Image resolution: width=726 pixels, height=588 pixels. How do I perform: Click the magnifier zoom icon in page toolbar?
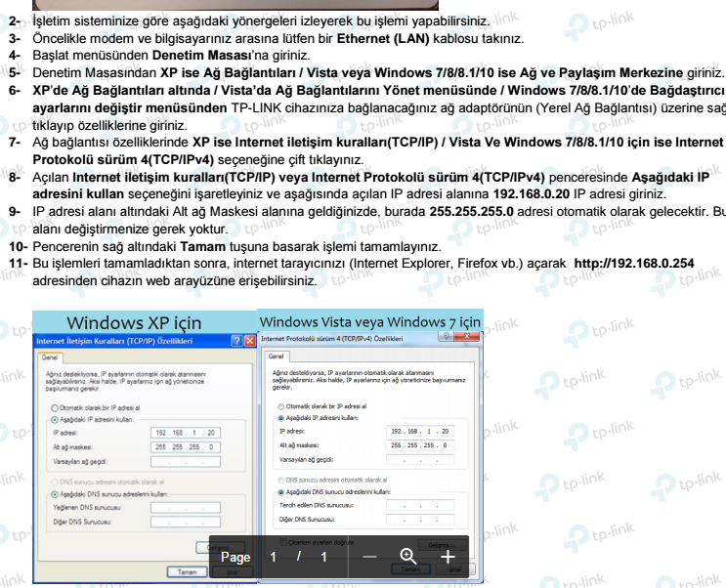coord(407,557)
